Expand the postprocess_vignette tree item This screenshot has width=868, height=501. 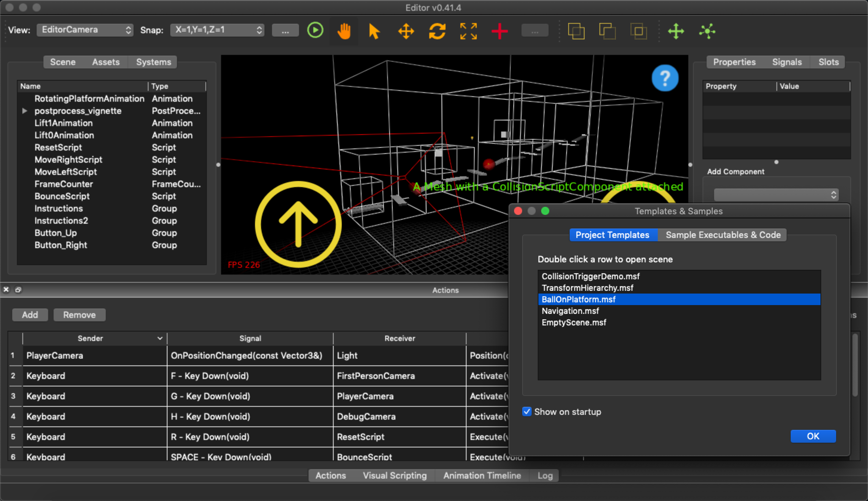[x=24, y=111]
